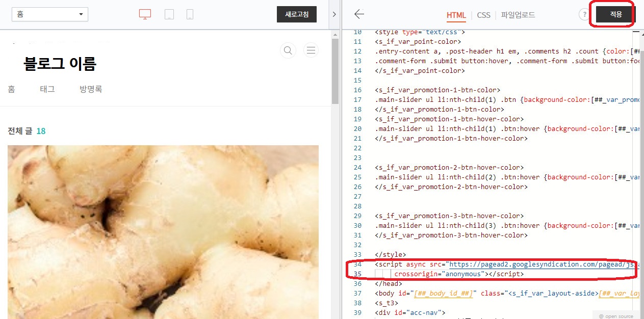The height and width of the screenshot is (319, 644).
Task: Click code line 34 script async src
Action: click(x=507, y=264)
